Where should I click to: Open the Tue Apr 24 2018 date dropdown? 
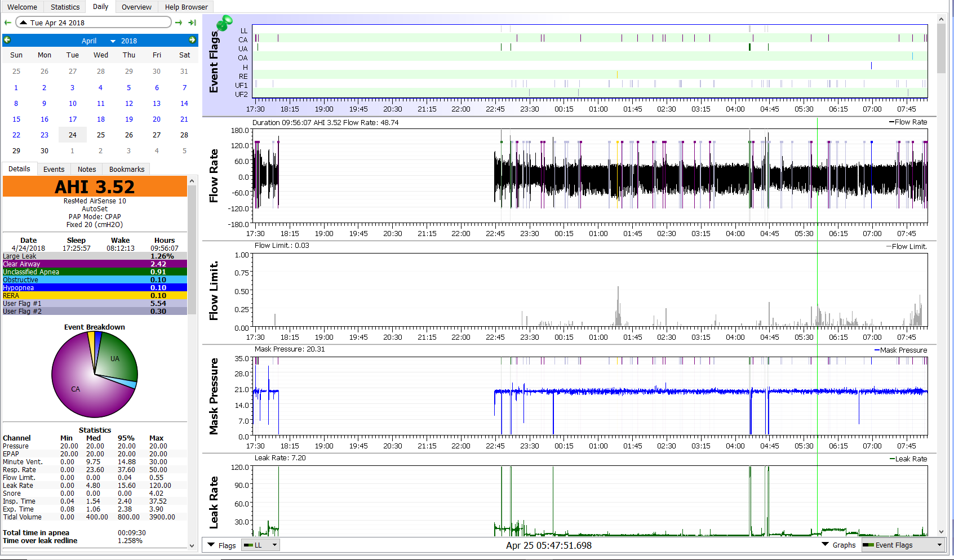click(94, 23)
